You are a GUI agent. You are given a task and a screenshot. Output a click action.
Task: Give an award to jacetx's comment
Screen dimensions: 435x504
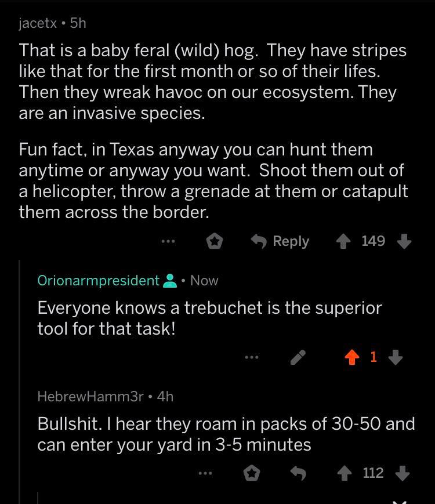[215, 241]
